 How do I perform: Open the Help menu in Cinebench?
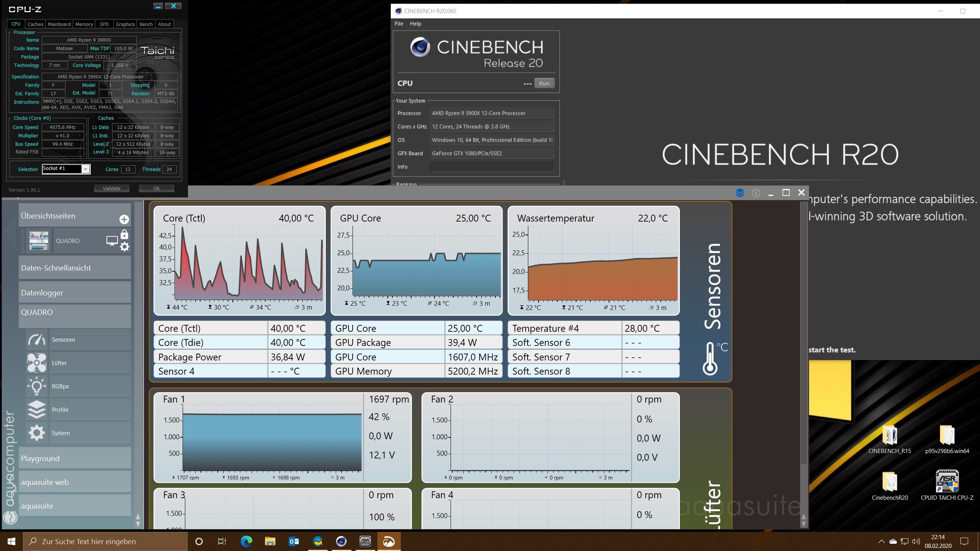[x=415, y=24]
